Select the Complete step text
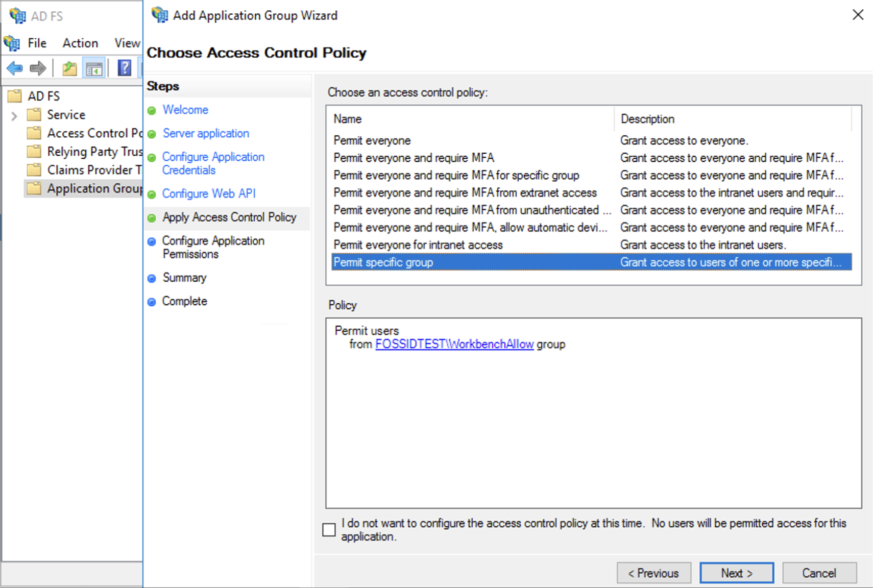The image size is (873, 588). click(184, 301)
